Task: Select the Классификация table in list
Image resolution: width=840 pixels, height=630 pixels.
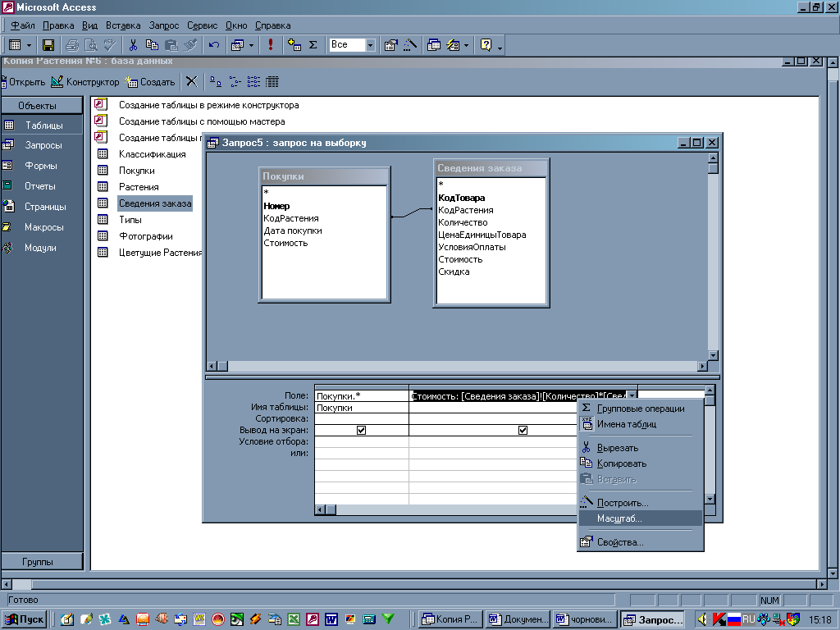Action: click(x=152, y=154)
